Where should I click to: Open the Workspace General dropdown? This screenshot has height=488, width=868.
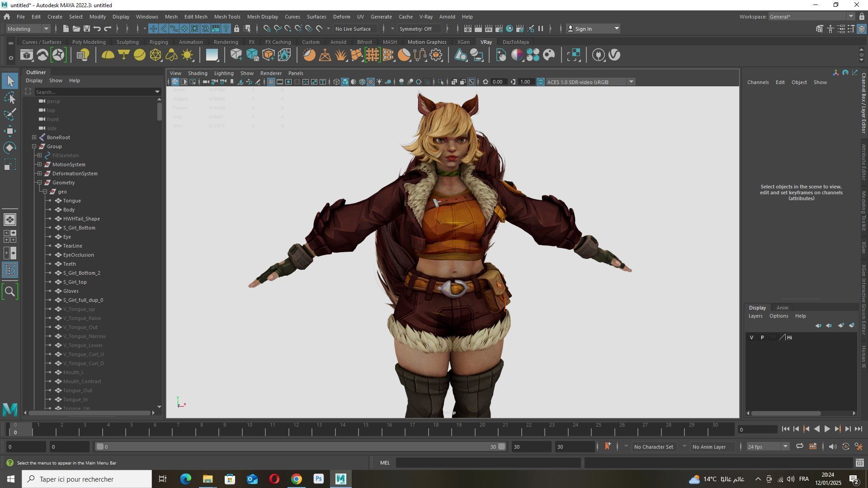pos(811,17)
